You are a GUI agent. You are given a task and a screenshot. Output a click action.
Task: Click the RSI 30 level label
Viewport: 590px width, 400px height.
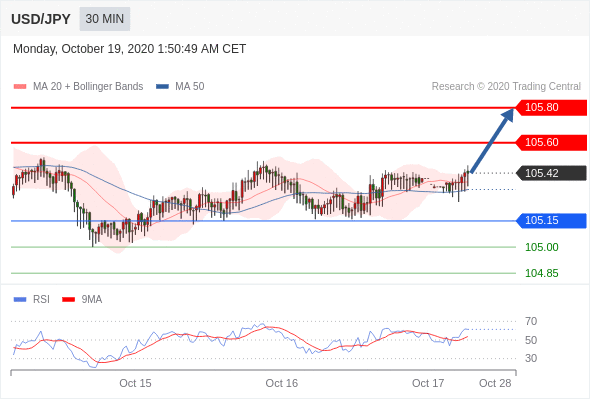(x=531, y=358)
